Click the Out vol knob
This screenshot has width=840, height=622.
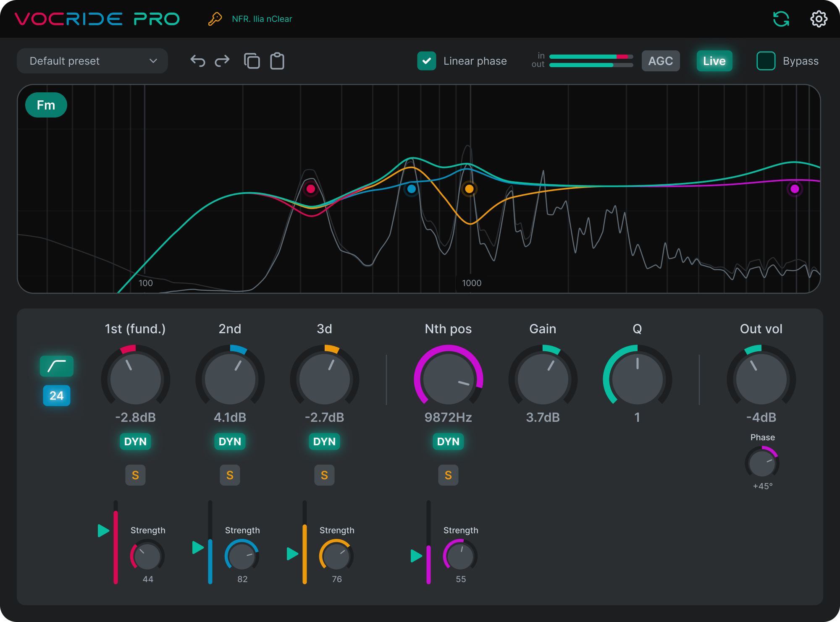pos(761,379)
